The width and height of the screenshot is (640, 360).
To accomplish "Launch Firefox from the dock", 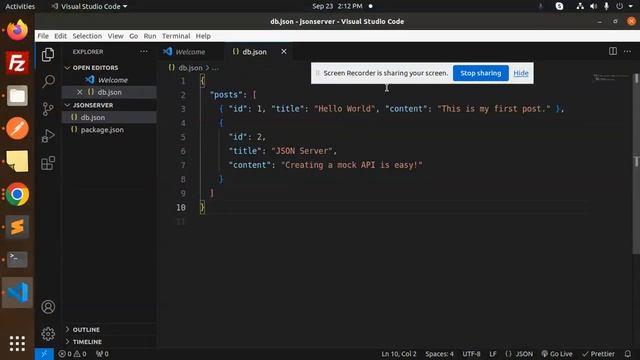I will pos(17,30).
